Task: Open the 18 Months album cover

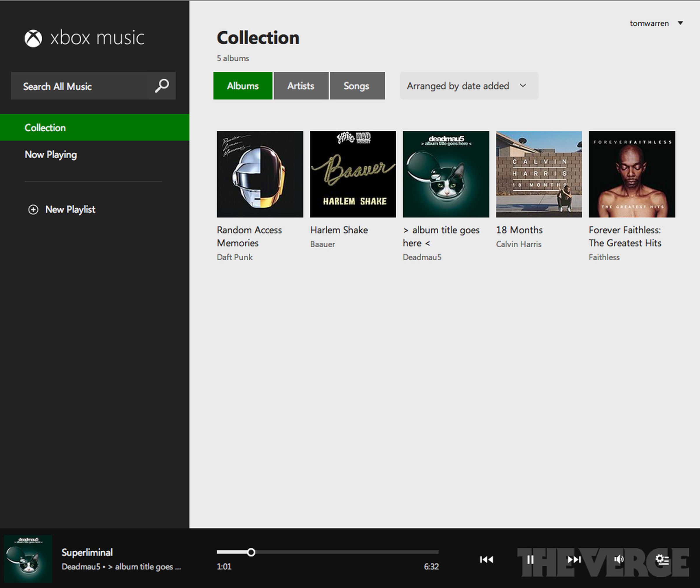Action: coord(539,174)
